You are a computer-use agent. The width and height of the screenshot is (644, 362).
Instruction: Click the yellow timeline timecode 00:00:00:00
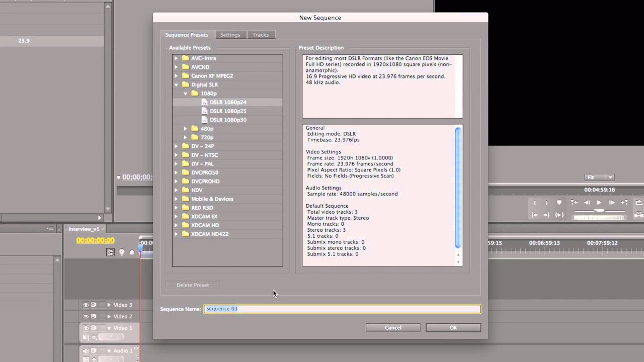96,240
